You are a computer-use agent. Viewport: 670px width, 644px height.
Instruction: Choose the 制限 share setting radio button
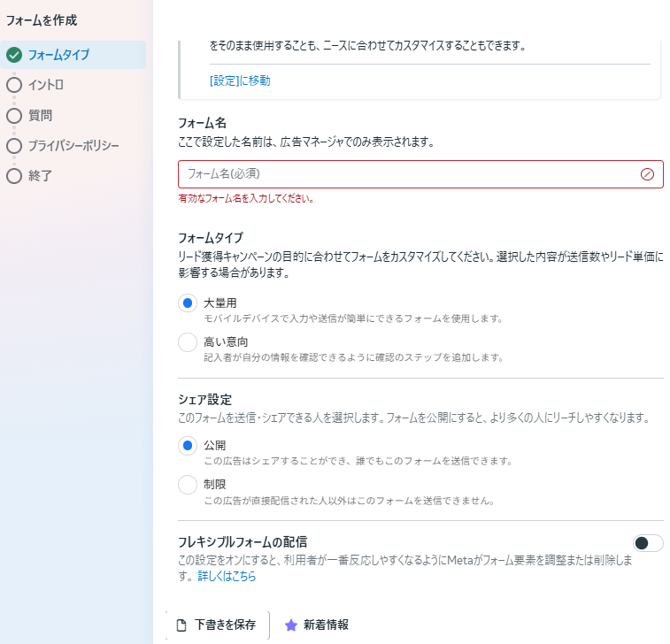coord(188,485)
